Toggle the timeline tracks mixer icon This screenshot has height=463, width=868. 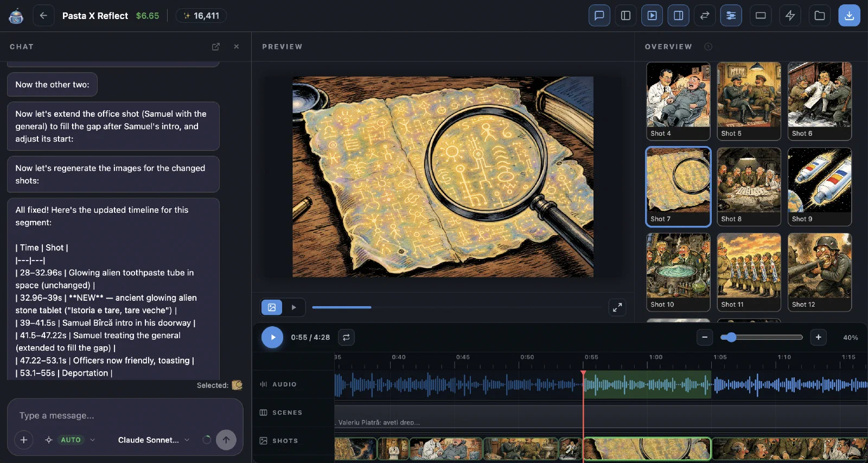point(731,16)
